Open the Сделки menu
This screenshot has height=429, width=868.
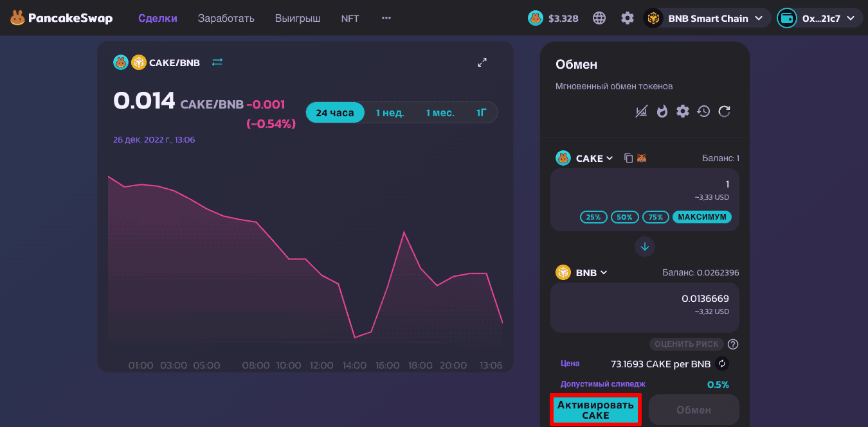[158, 18]
